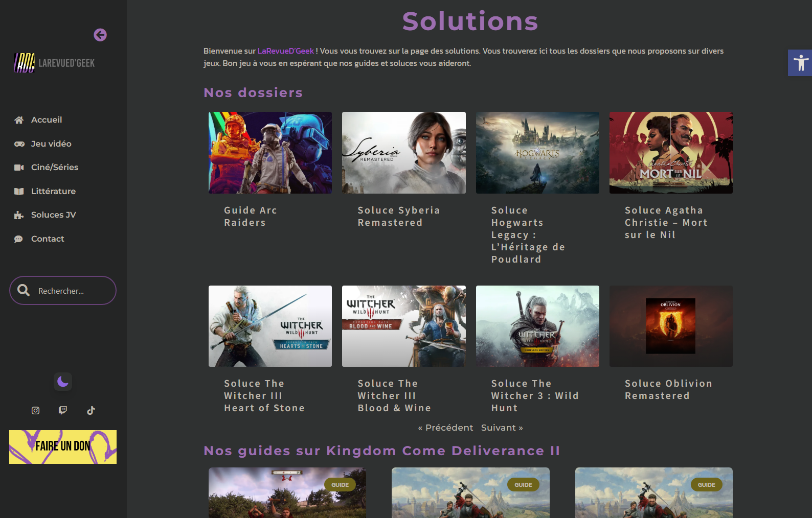
Task: Click the magnifying glass search icon
Action: point(24,290)
